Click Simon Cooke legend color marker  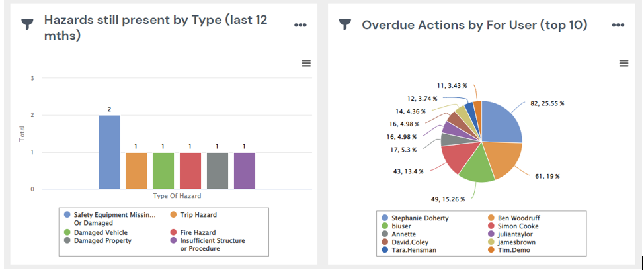[x=491, y=226]
